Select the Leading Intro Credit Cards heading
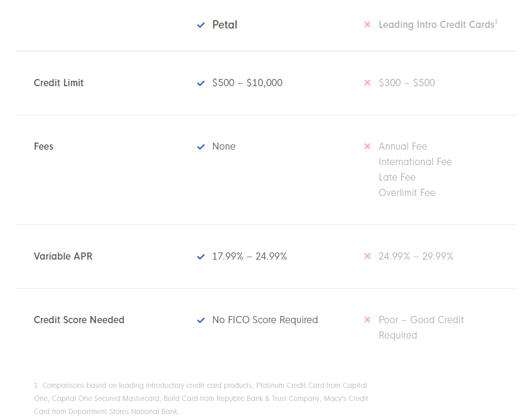 pyautogui.click(x=436, y=25)
